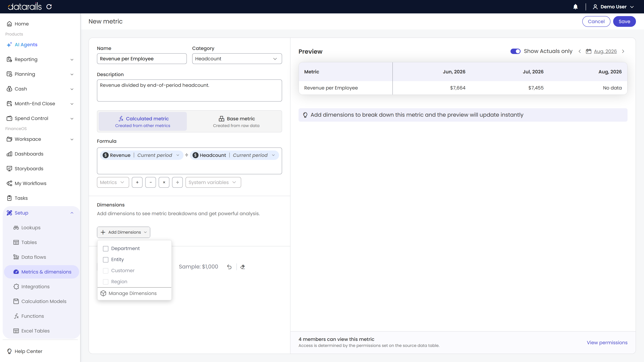Check the Region dimension checkbox
This screenshot has height=362, width=644.
[x=106, y=282]
